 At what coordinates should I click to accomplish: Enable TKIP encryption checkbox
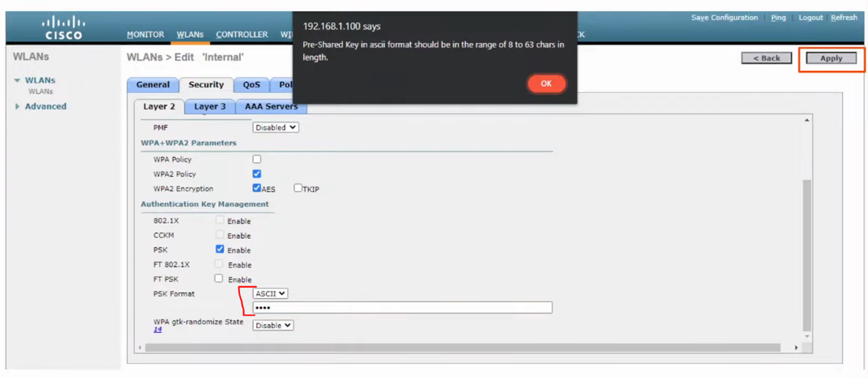(298, 188)
